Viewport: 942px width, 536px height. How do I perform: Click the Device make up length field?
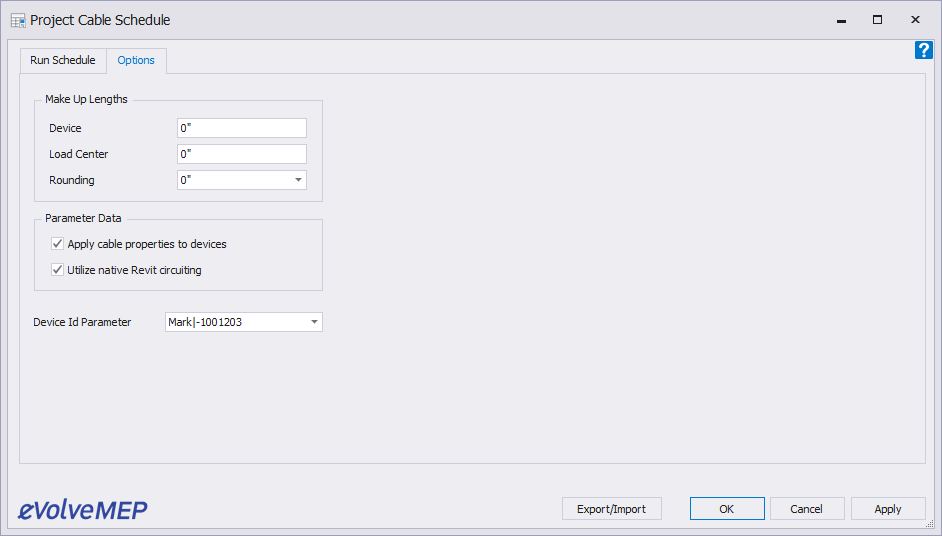click(x=242, y=128)
